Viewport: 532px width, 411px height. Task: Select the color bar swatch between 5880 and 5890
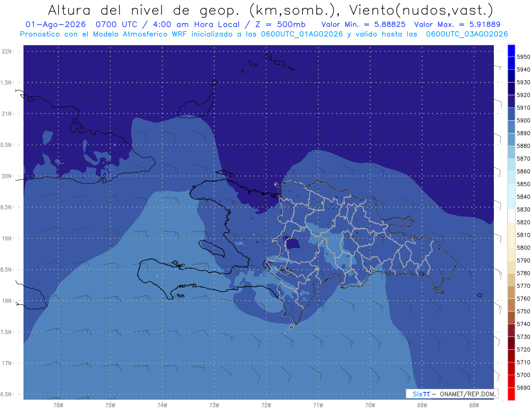click(511, 140)
